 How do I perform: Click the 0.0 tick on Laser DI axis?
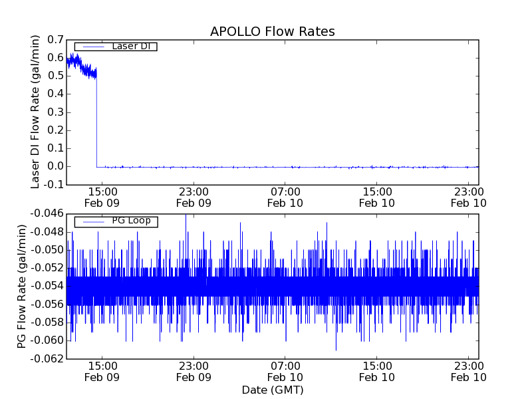56,166
